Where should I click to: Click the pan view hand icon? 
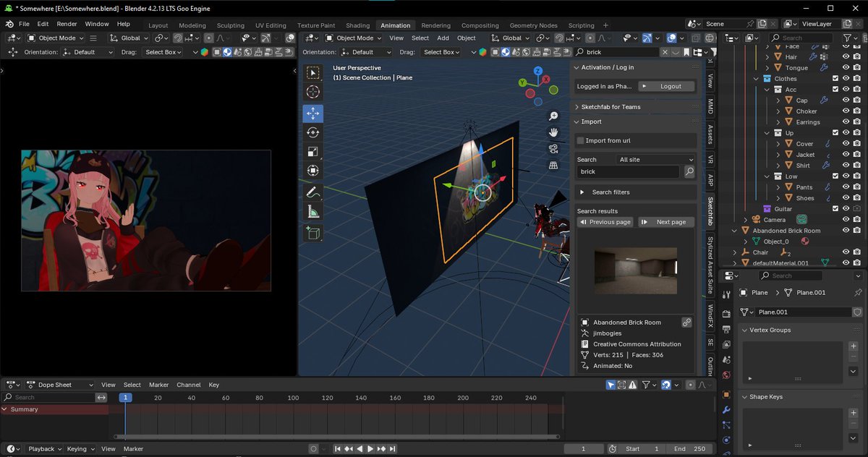pyautogui.click(x=553, y=132)
